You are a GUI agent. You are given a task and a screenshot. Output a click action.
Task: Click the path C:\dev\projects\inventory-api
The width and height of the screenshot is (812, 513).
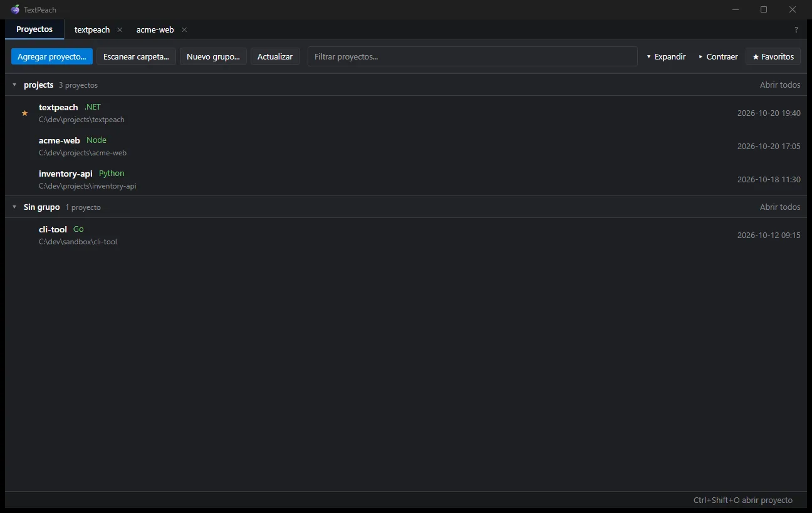coord(88,186)
